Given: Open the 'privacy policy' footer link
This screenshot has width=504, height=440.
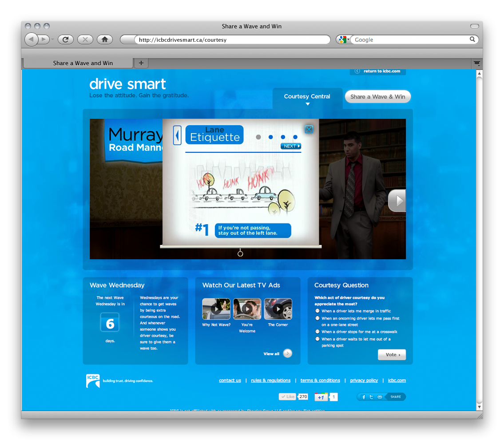Looking at the screenshot, I should [364, 381].
